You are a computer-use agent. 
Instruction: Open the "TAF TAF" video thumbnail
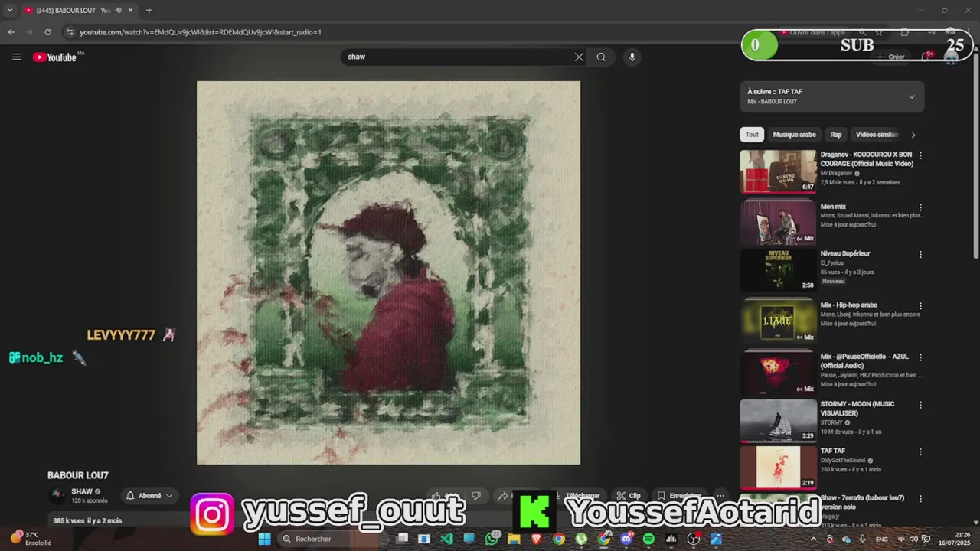pyautogui.click(x=778, y=468)
